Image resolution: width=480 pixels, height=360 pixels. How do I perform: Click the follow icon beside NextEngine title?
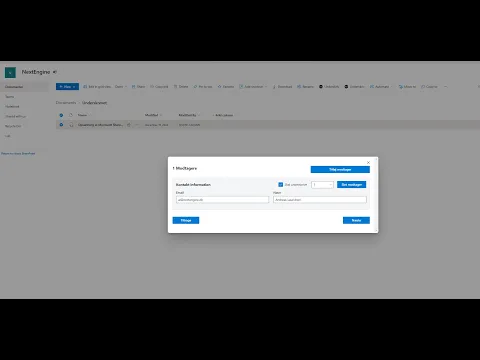click(55, 72)
